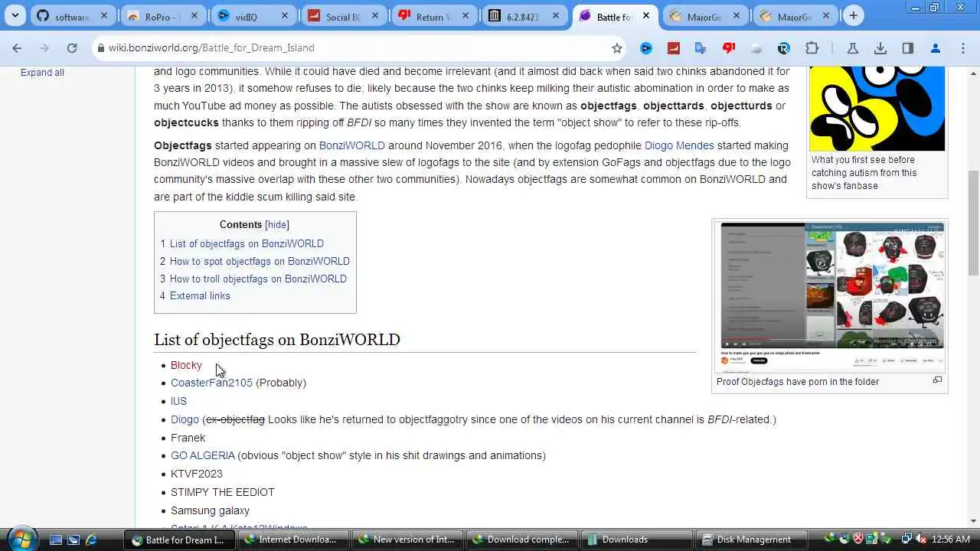Open Chrome Labs flask icon
Screen dimensions: 980x551
852,47
